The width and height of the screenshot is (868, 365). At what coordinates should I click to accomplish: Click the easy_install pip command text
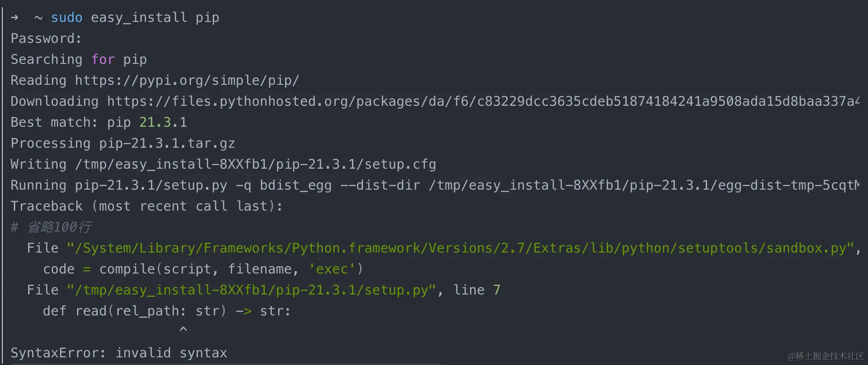coord(155,18)
